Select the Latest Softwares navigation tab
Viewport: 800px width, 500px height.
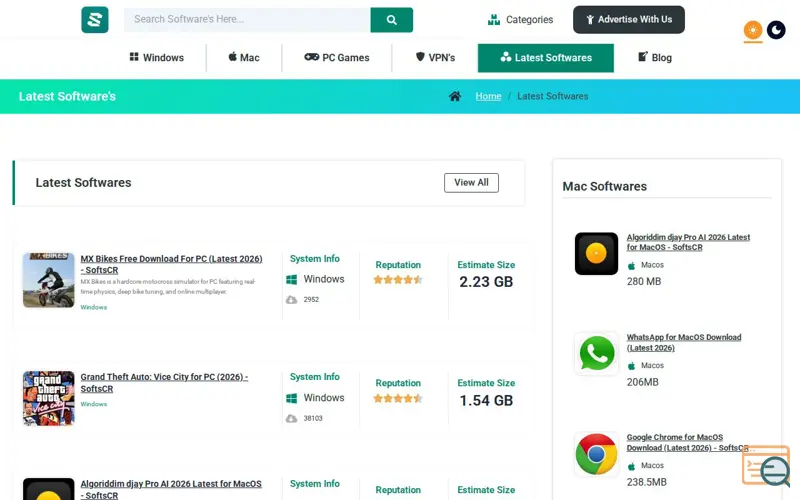(x=545, y=58)
